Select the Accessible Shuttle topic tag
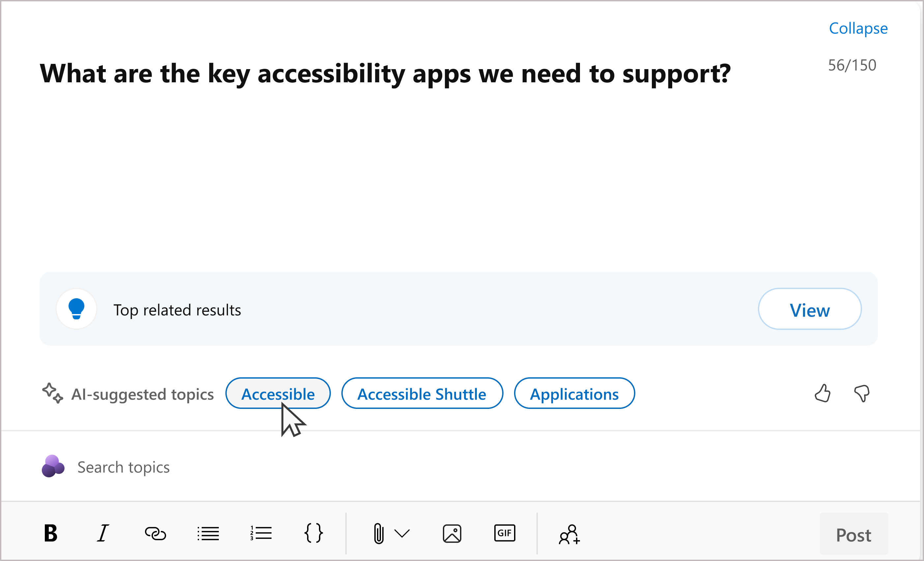This screenshot has width=924, height=561. point(421,393)
